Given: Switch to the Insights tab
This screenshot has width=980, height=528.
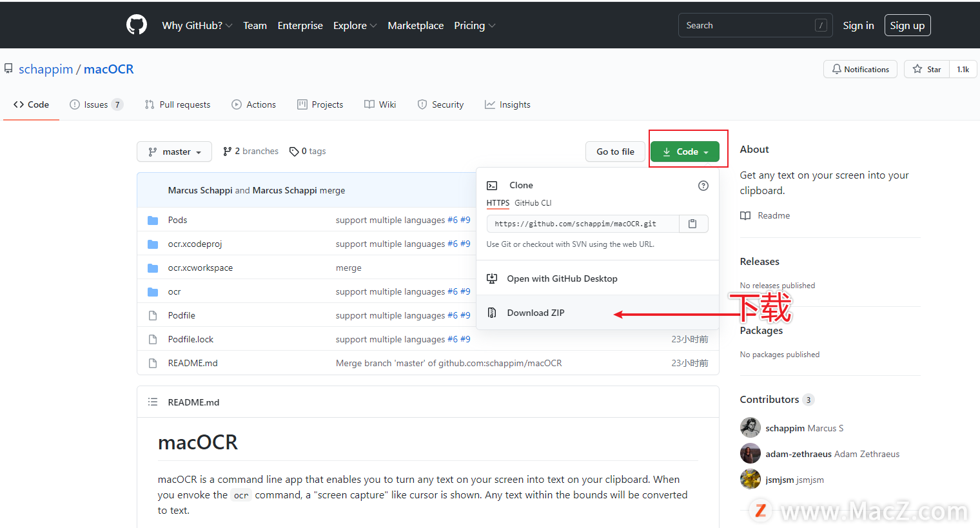Looking at the screenshot, I should 508,104.
